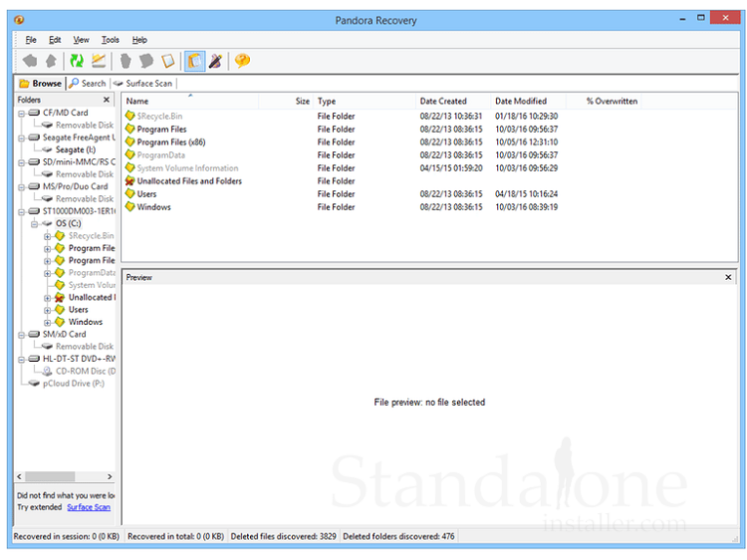747x560 pixels.
Task: Expand the Users folder in tree
Action: 47,310
